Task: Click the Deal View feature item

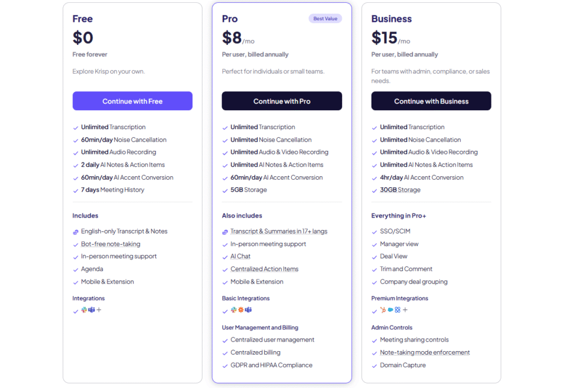Action: click(x=393, y=257)
